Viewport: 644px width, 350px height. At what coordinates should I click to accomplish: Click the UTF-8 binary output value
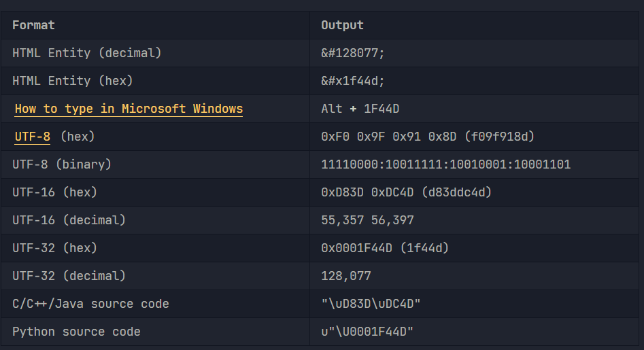(445, 164)
